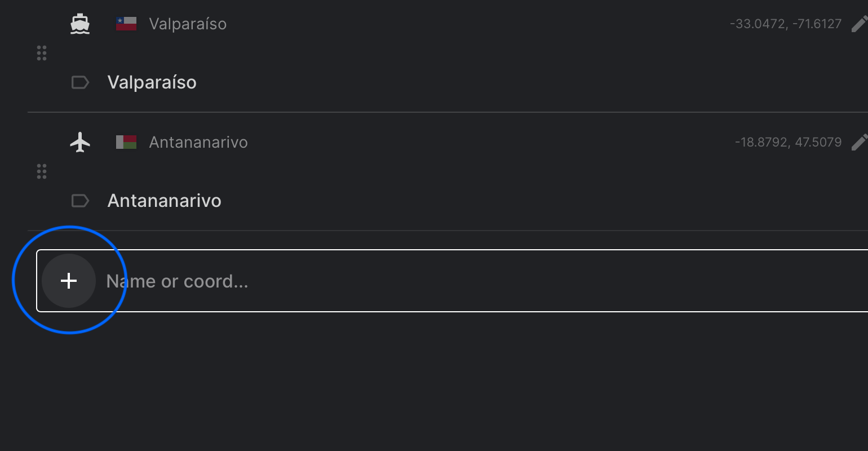Click the ship transport icon for Valparaíso

pyautogui.click(x=80, y=24)
